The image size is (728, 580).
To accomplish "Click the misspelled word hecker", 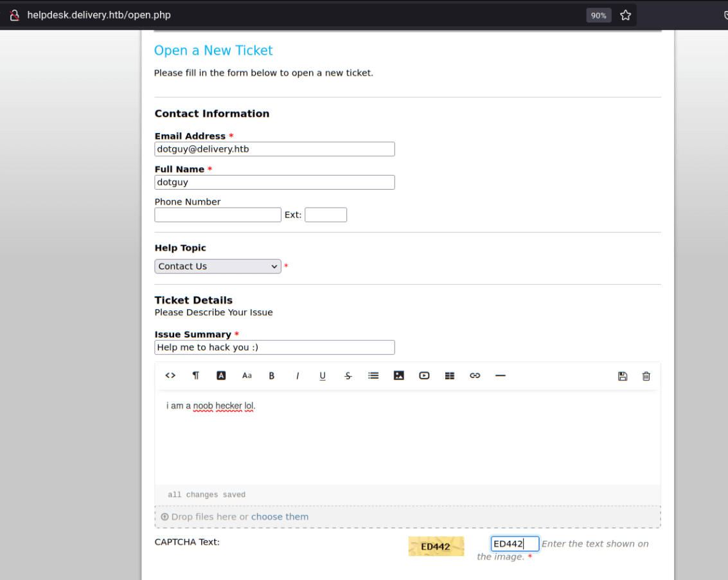I will click(229, 406).
